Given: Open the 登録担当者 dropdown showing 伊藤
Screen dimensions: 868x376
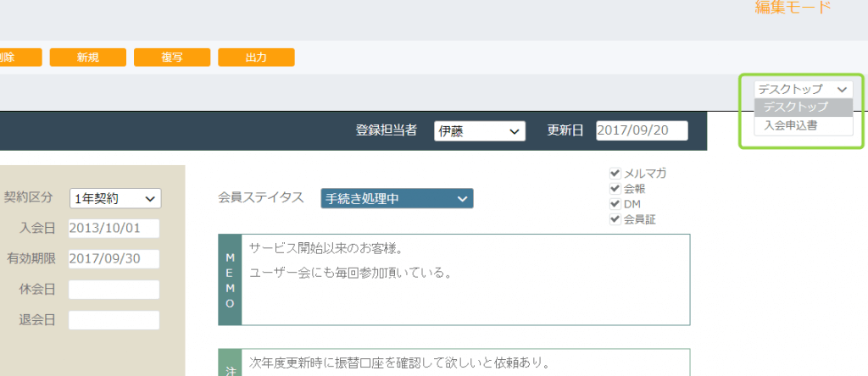Looking at the screenshot, I should coord(480,131).
